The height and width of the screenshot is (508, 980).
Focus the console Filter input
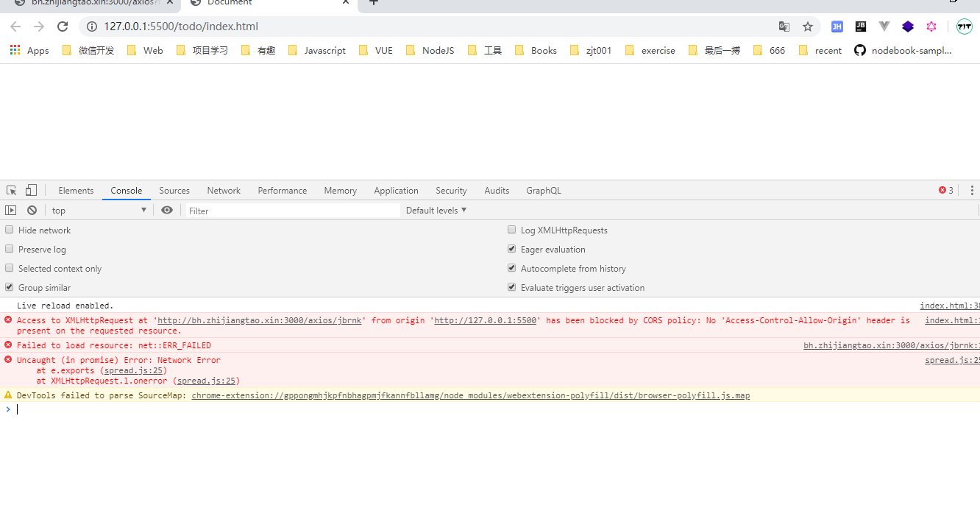(293, 211)
